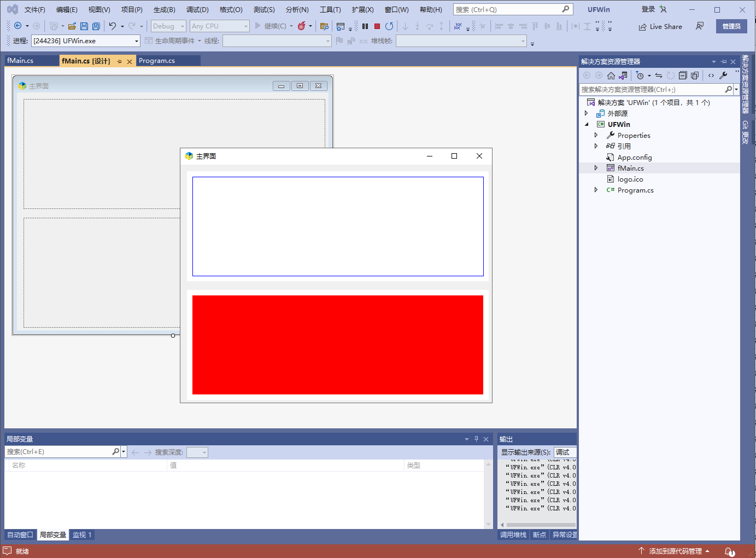
Task: Click the find in files folder icon
Action: tap(324, 26)
